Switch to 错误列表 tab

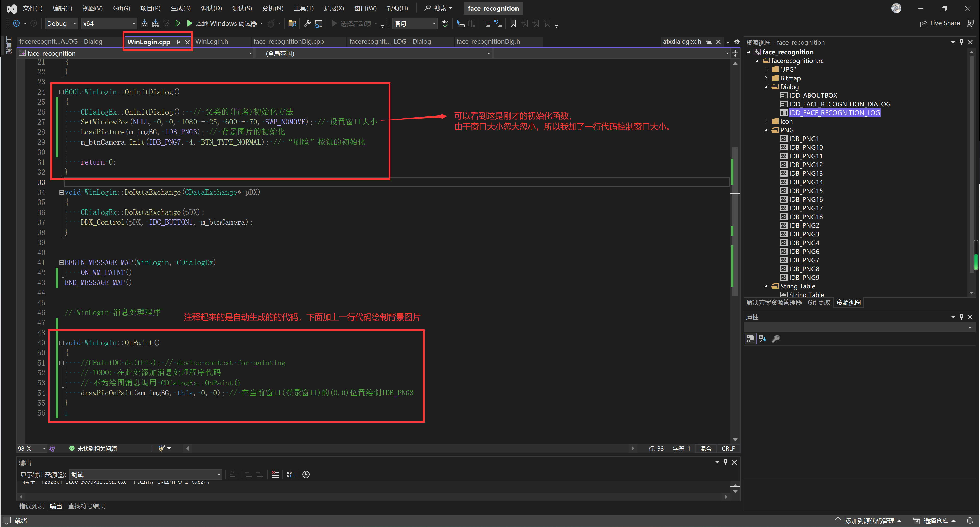click(31, 506)
